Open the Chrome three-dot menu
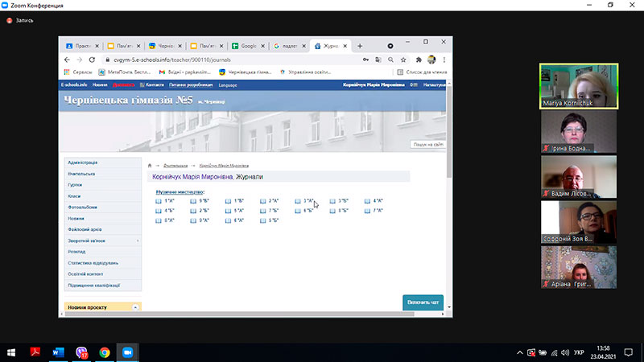The width and height of the screenshot is (644, 362). [x=444, y=60]
